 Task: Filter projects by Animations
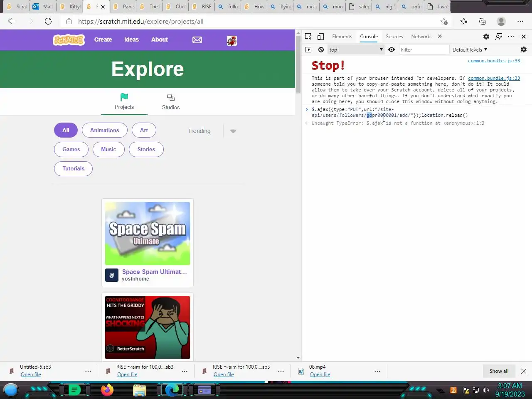click(105, 130)
